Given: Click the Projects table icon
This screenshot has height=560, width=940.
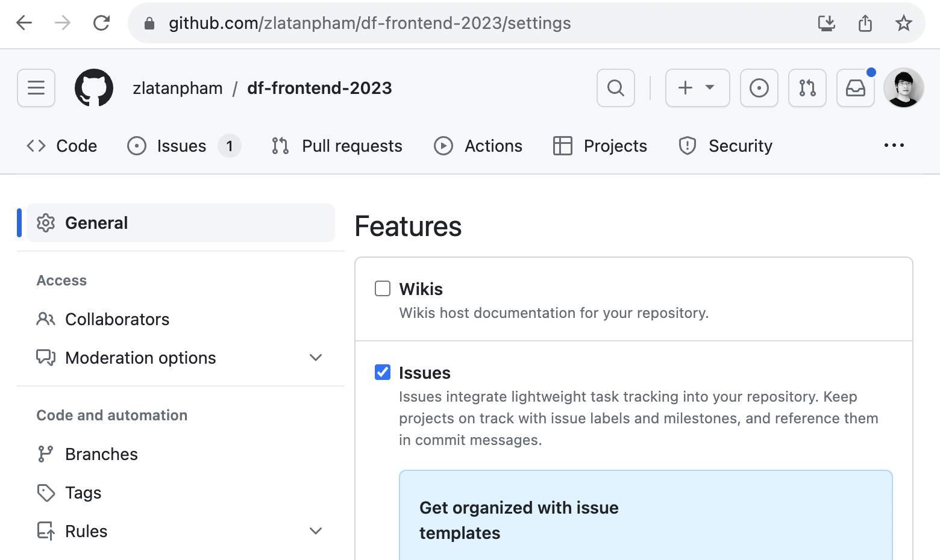Looking at the screenshot, I should [563, 146].
